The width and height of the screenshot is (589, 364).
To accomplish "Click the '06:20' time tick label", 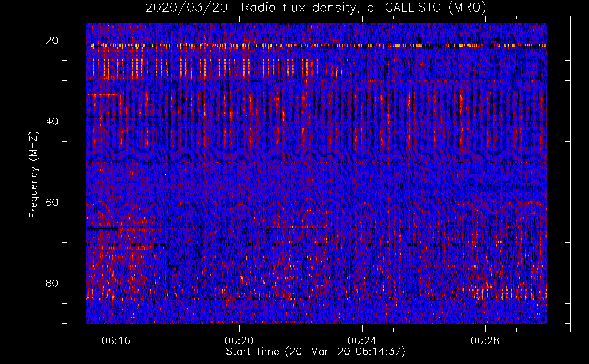I will click(239, 341).
